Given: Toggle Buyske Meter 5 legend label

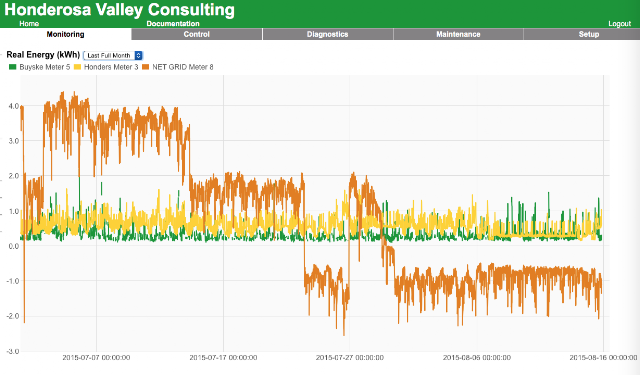Looking at the screenshot, I should pyautogui.click(x=45, y=67).
